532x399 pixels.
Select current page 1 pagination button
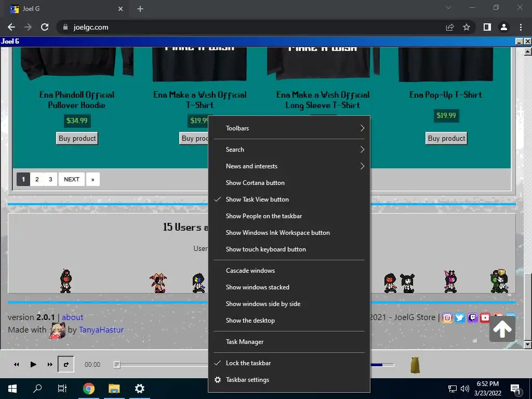(x=23, y=179)
